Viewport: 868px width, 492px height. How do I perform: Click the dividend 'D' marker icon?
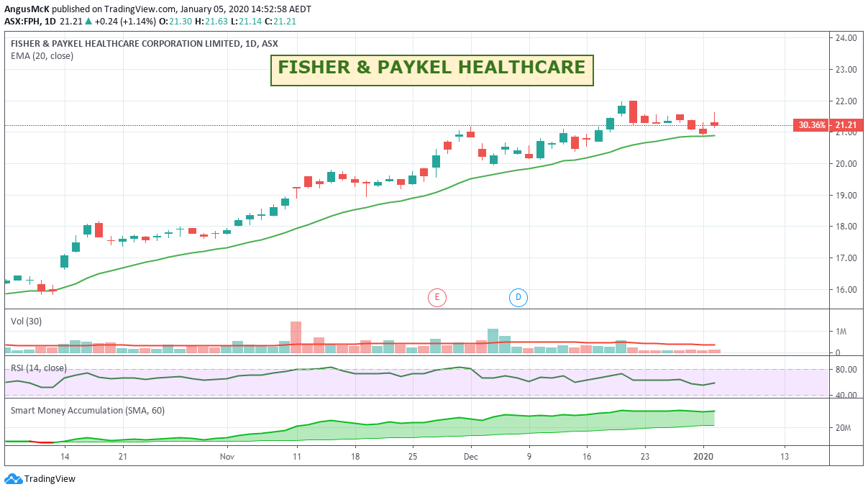click(x=518, y=297)
